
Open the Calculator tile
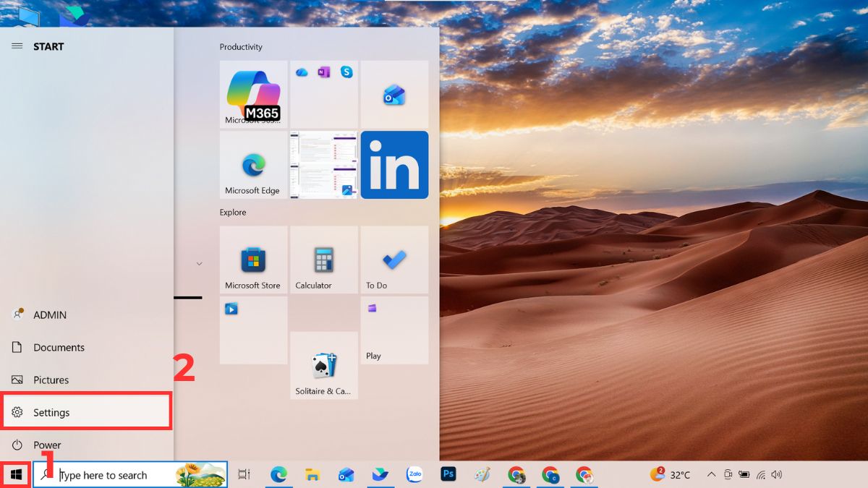pyautogui.click(x=323, y=260)
